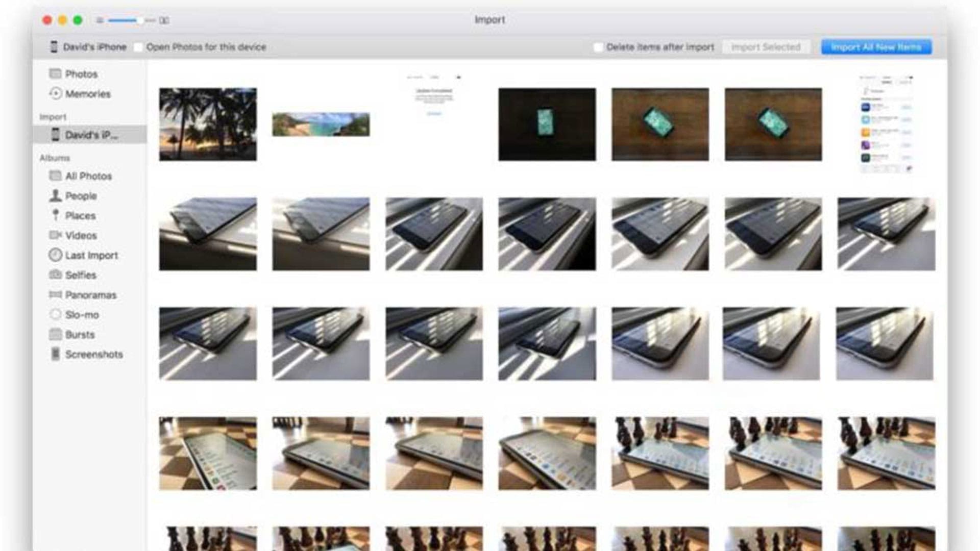Select the beach panorama photo
The height and width of the screenshot is (551, 980).
[x=321, y=124]
